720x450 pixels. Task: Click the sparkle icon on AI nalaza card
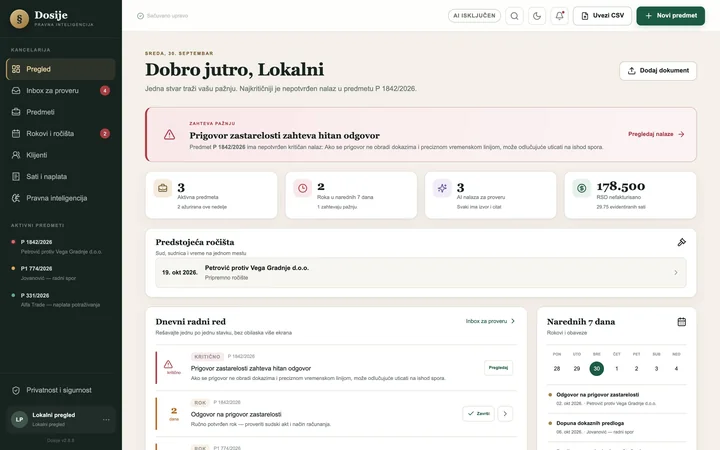coord(442,188)
